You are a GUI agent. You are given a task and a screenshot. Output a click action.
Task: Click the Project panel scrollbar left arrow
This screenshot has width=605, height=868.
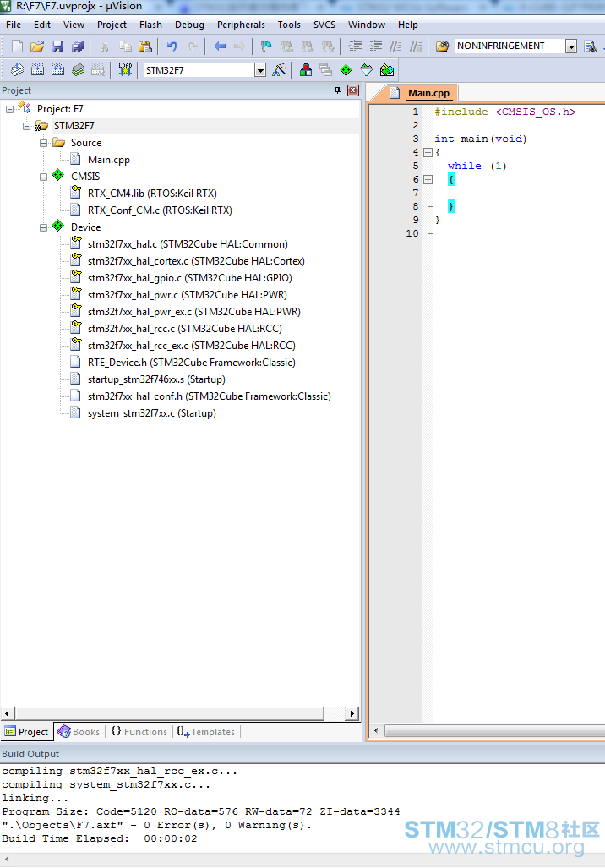pos(8,713)
